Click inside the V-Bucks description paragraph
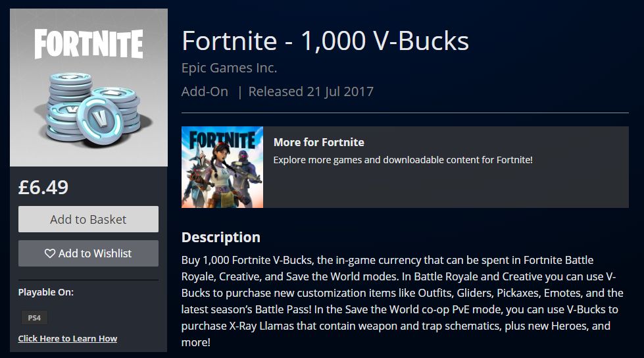644x358 pixels. 403,301
